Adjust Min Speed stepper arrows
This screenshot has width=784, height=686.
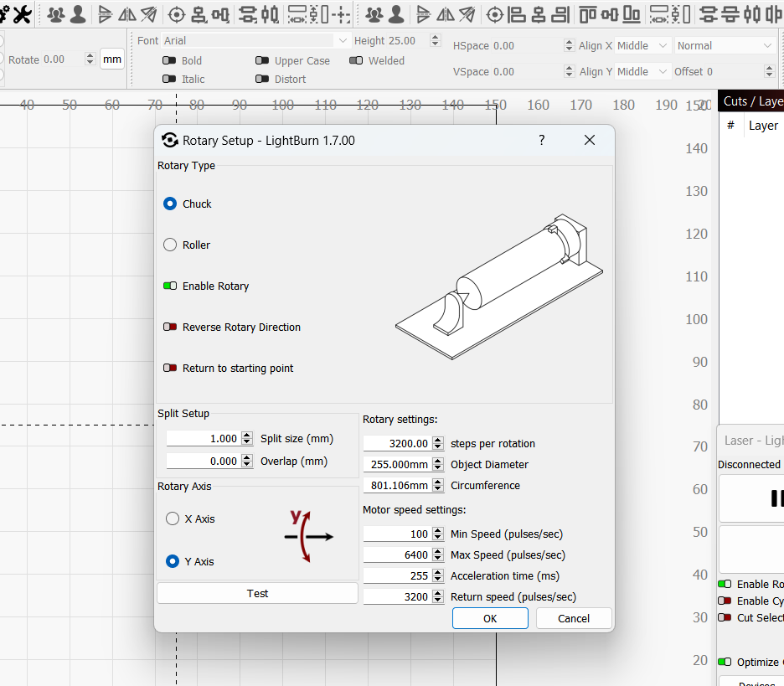click(x=438, y=534)
